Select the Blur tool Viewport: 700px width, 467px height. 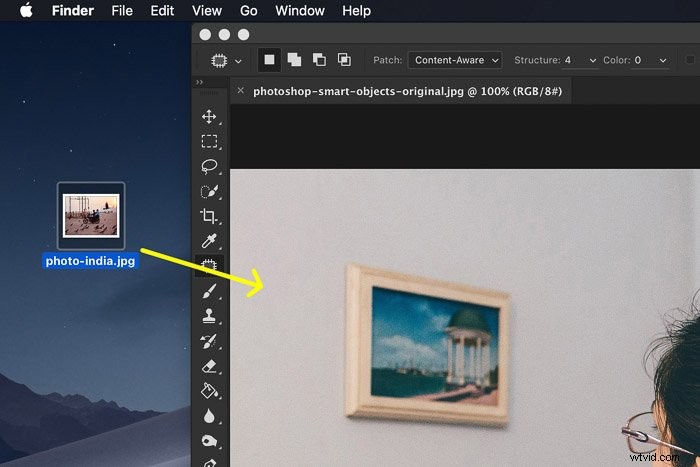click(209, 416)
